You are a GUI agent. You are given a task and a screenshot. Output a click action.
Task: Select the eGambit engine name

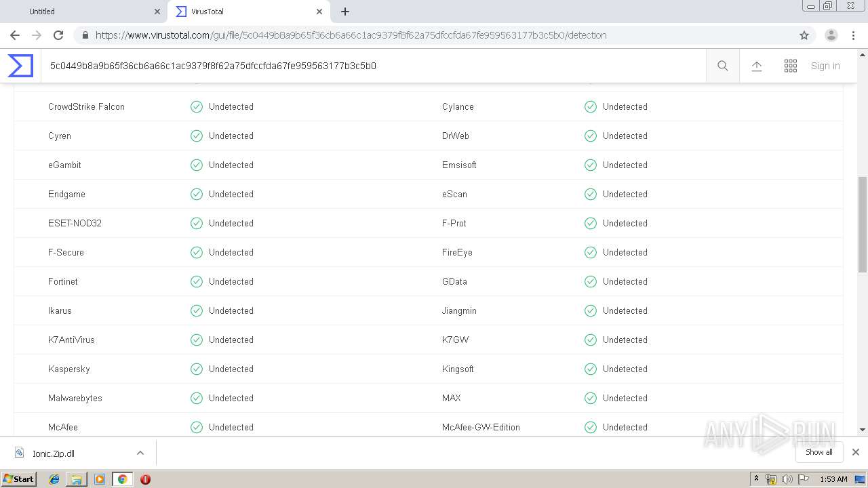point(64,165)
